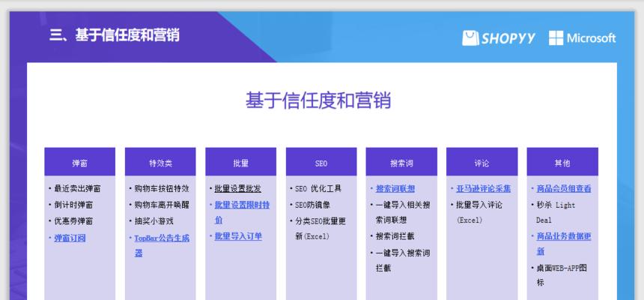Click the 抽奖小游戏 list item
The height and width of the screenshot is (300, 644).
pos(154,221)
